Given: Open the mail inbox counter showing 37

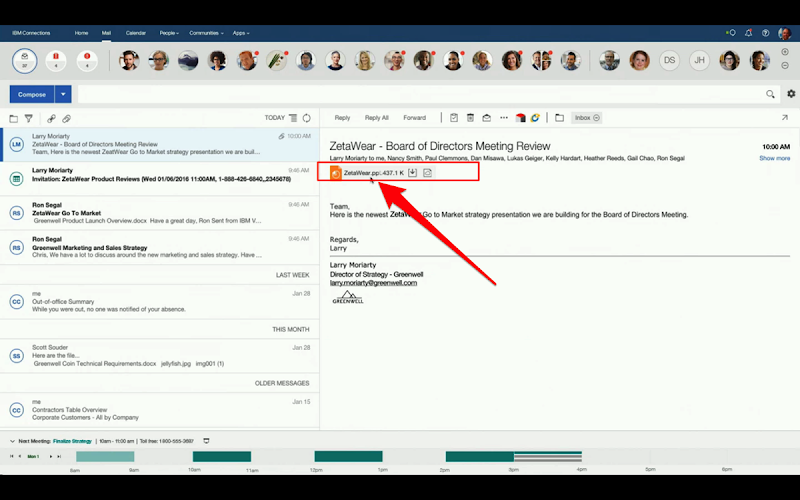Looking at the screenshot, I should point(24,61).
